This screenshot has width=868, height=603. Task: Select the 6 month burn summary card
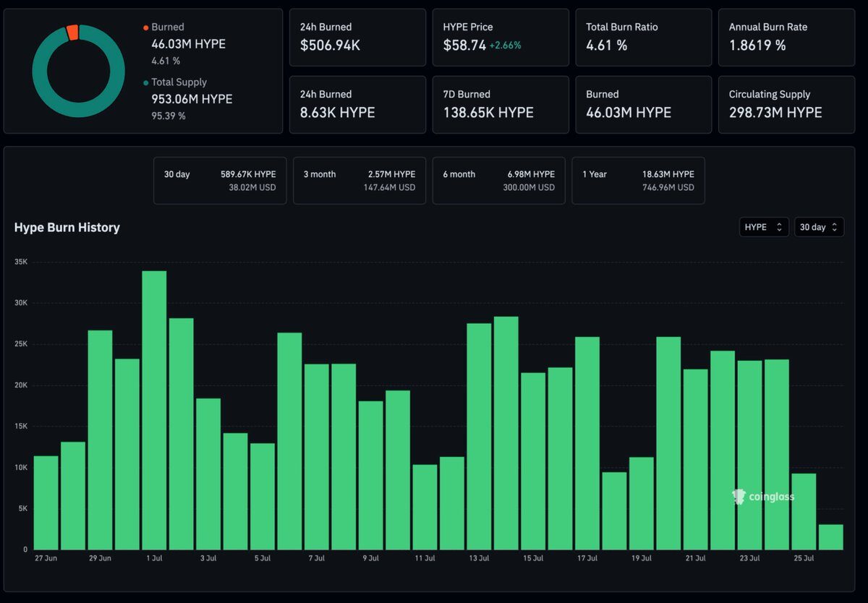(x=499, y=181)
